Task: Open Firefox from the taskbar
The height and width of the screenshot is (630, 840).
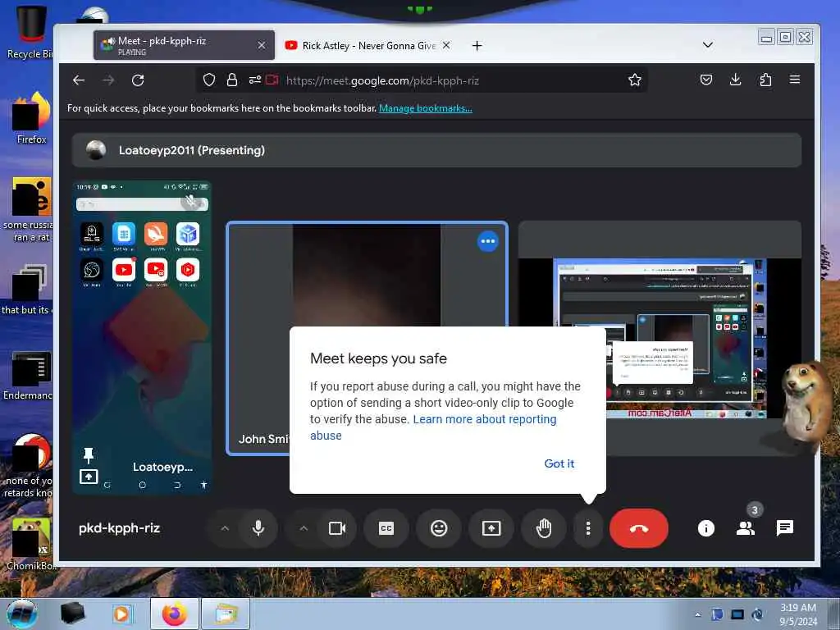Action: (x=175, y=614)
